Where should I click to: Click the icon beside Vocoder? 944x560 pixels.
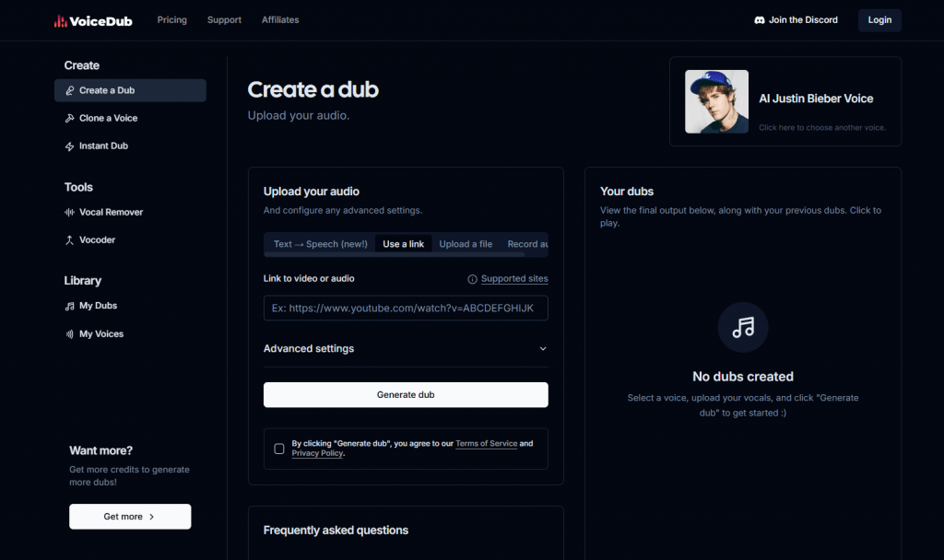click(70, 240)
